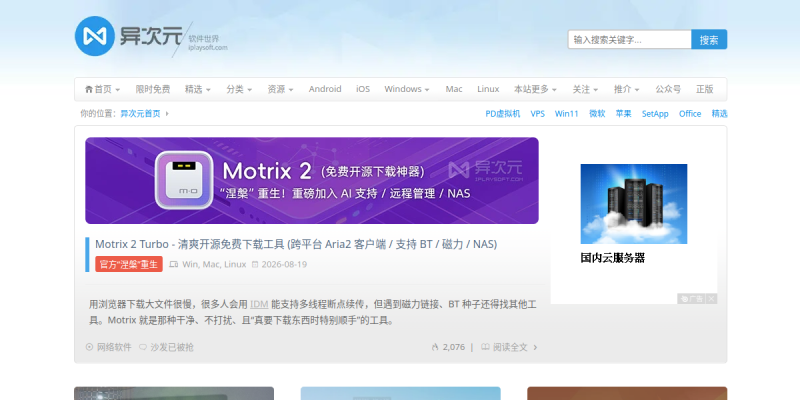Viewport: 800px width, 400px height.
Task: Click the 广告 ad info badge
Action: 691,298
